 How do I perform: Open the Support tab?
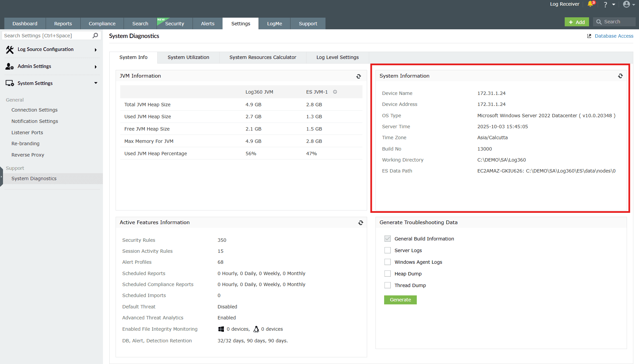308,24
